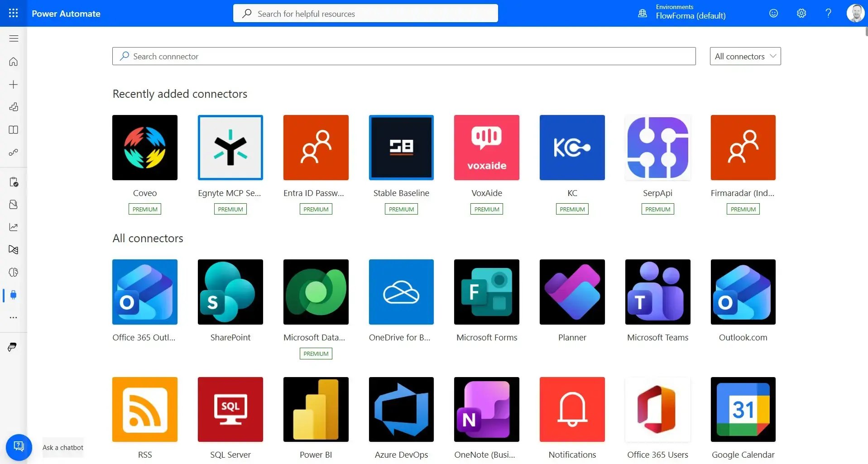The width and height of the screenshot is (868, 464).
Task: Open the Help question mark icon
Action: [828, 13]
